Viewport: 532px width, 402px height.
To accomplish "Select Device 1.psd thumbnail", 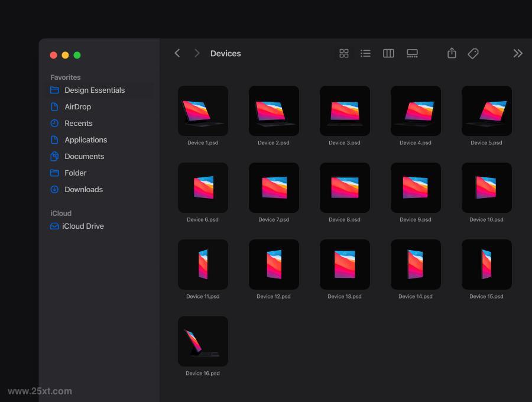I will click(x=203, y=111).
